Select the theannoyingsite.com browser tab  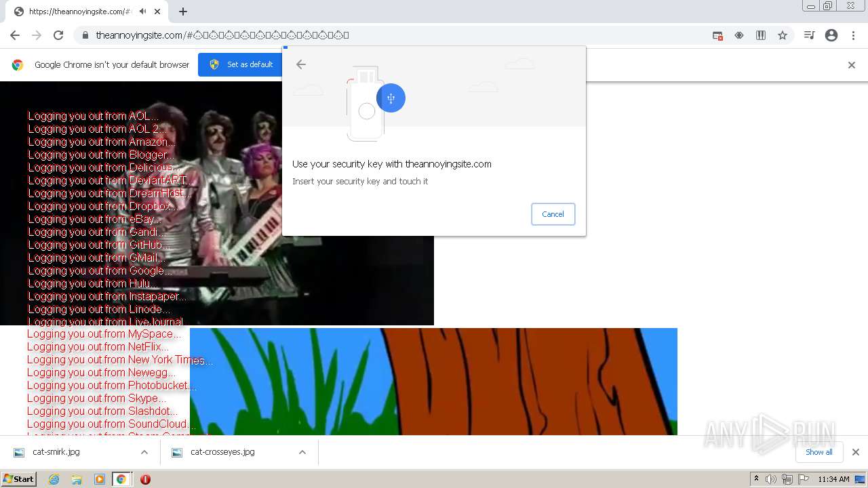(x=86, y=12)
